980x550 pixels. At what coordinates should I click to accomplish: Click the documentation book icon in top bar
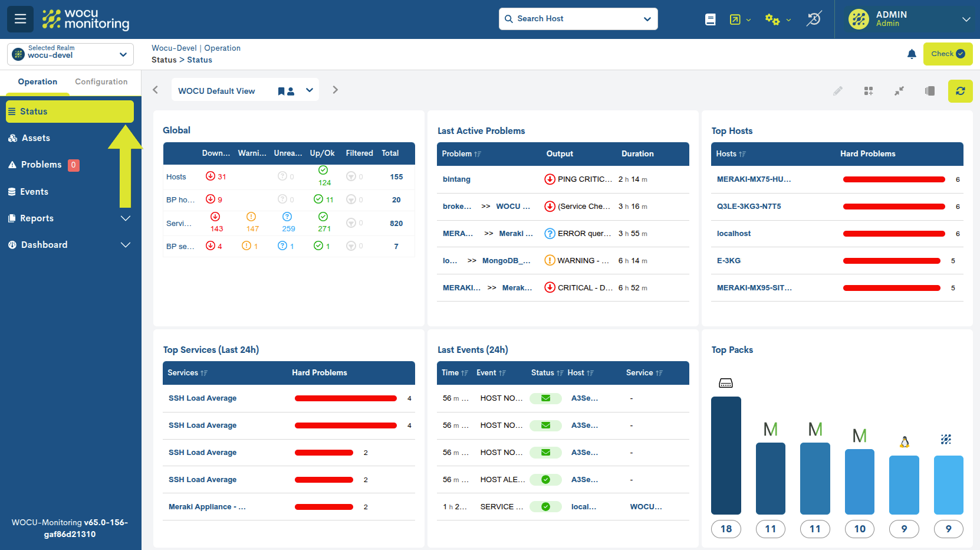pyautogui.click(x=710, y=19)
